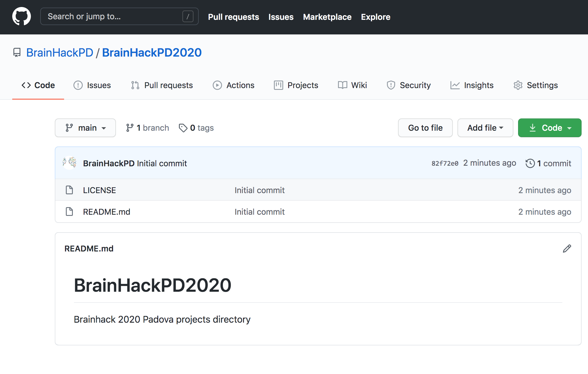Screen dimensions: 588x374
Task: Click the tag icon next to 0 tags
Action: 183,128
